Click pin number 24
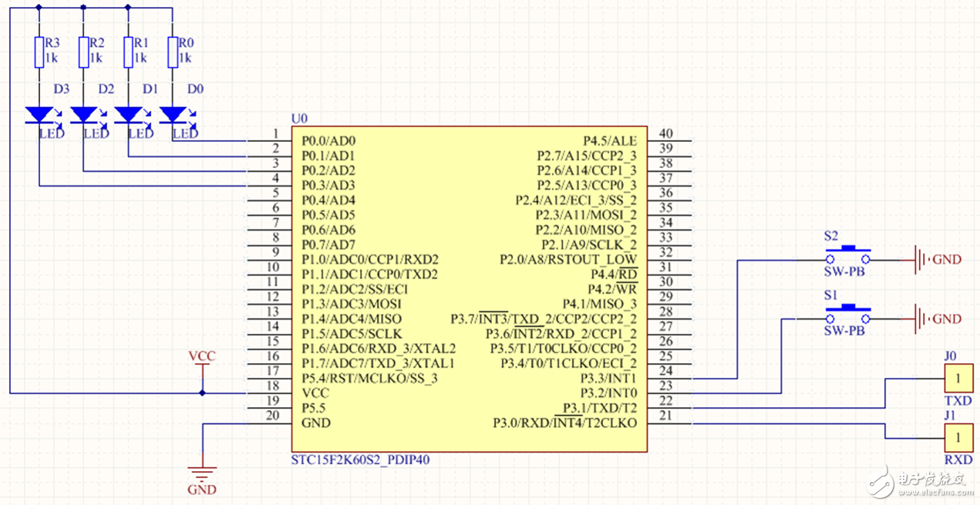 pos(666,372)
